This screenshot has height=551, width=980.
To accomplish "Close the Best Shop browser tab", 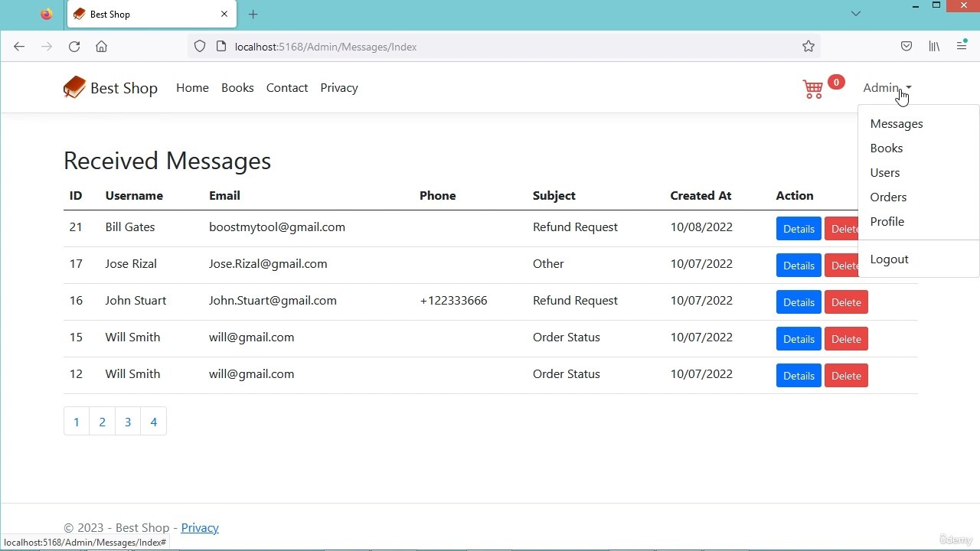I will coord(224,14).
